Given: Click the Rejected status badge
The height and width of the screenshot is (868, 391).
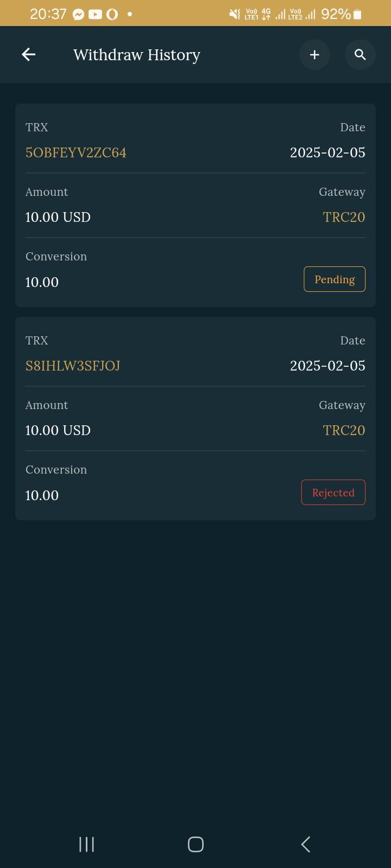Looking at the screenshot, I should point(333,493).
